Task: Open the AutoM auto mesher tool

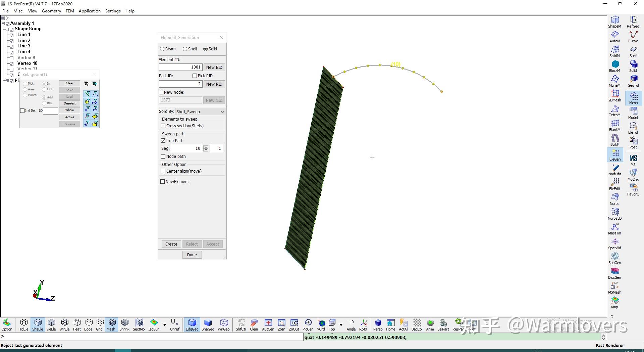Action: coord(614,37)
